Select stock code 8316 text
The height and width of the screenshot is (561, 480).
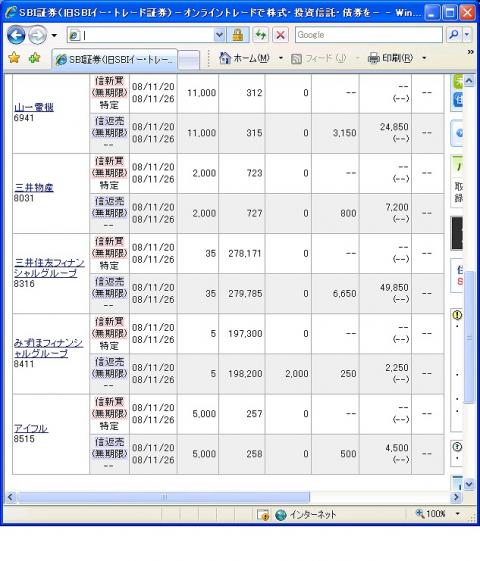pos(24,284)
